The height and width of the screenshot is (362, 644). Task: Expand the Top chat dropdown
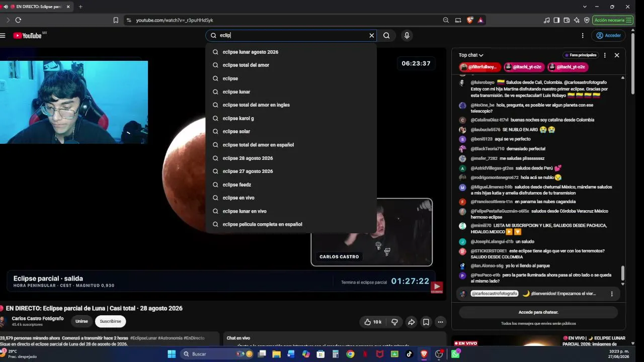pos(471,55)
